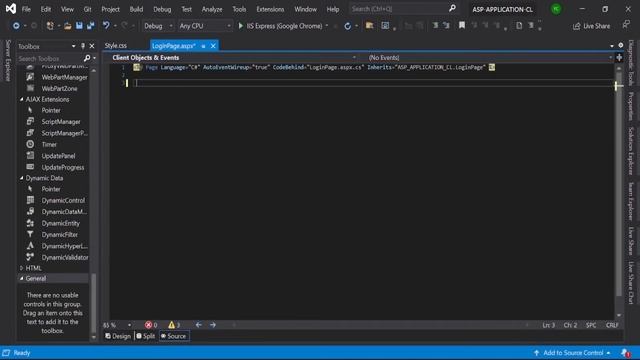This screenshot has height=360, width=640.
Task: Open the Client Objects & Events dropdown
Action: [x=234, y=58]
